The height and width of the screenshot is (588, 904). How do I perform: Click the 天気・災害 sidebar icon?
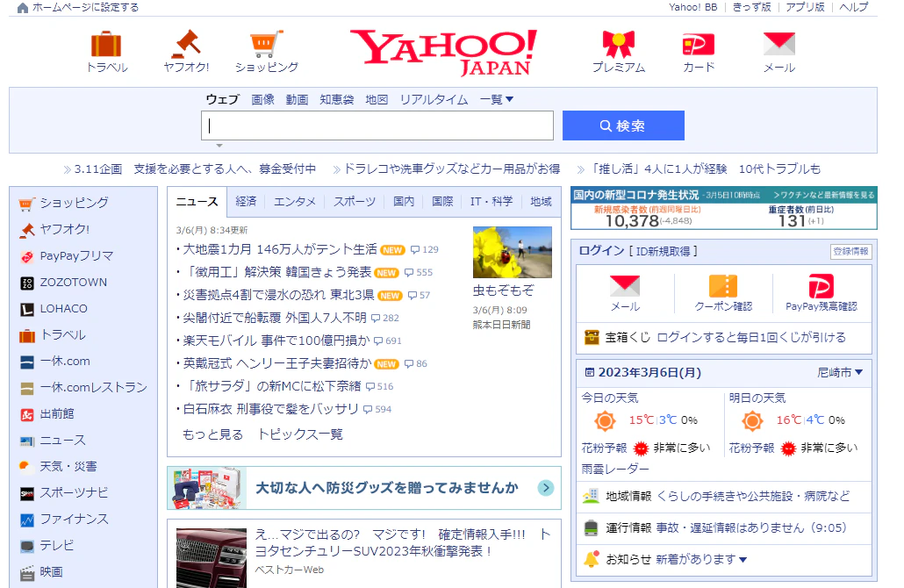(26, 467)
